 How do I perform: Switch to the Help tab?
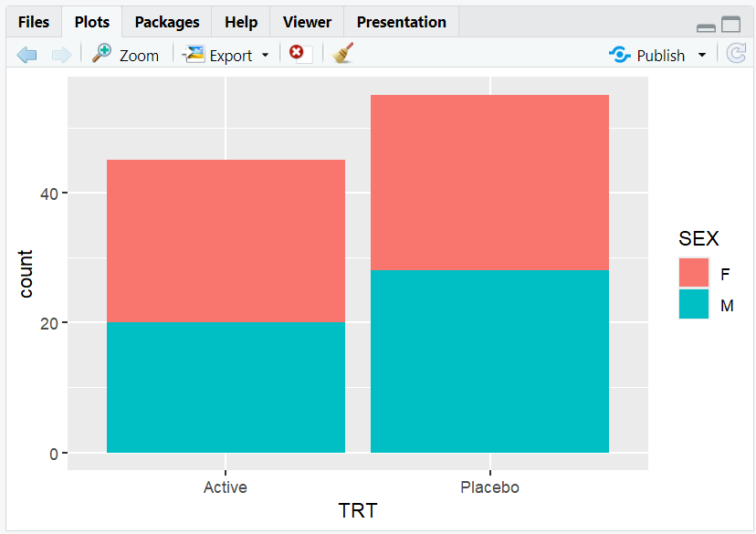pyautogui.click(x=241, y=22)
